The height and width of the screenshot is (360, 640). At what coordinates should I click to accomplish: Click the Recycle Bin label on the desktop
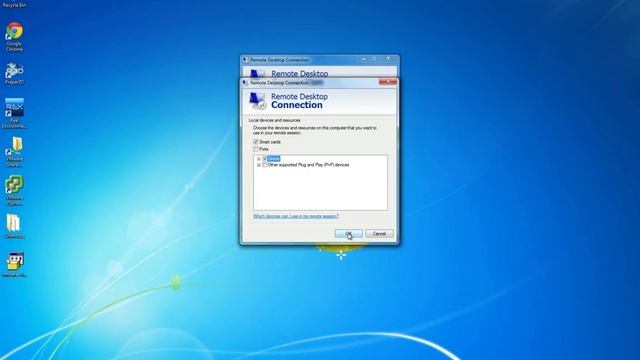(x=14, y=5)
